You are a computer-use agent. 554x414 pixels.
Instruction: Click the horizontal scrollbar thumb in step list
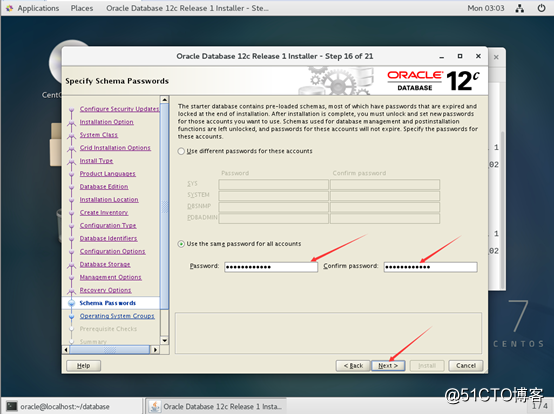[x=110, y=350]
